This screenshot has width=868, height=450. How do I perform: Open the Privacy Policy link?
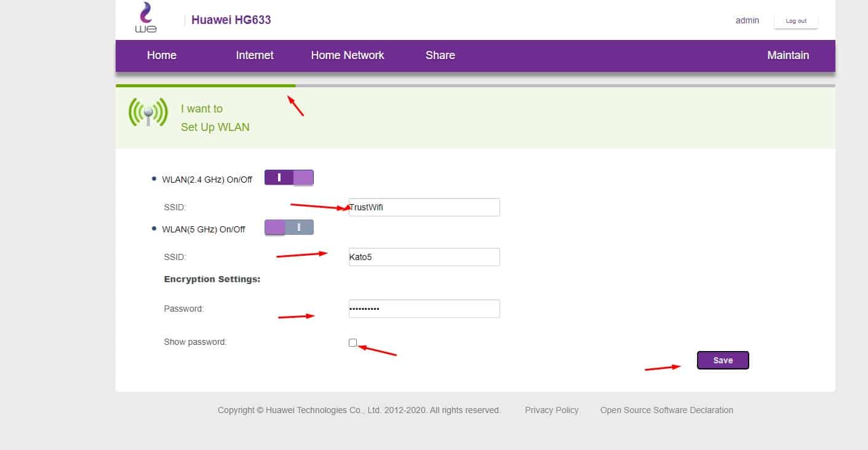tap(551, 410)
